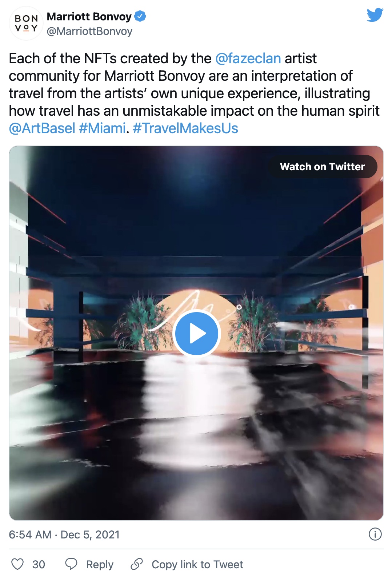This screenshot has width=392, height=577.
Task: Click the Bonvoy profile avatar
Action: point(26,23)
